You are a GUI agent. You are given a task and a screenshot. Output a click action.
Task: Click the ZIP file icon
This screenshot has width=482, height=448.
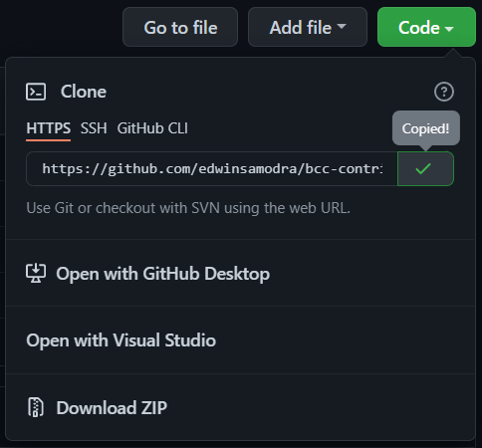36,407
